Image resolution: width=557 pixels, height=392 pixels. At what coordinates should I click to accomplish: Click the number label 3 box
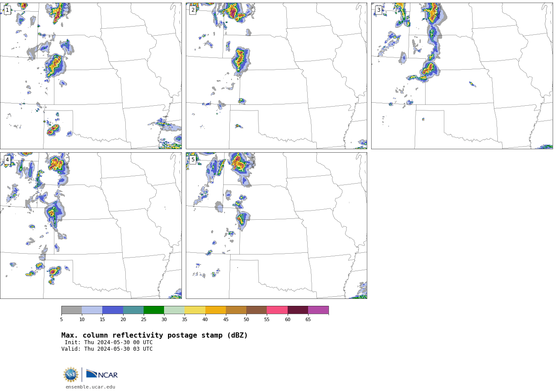[x=379, y=10]
